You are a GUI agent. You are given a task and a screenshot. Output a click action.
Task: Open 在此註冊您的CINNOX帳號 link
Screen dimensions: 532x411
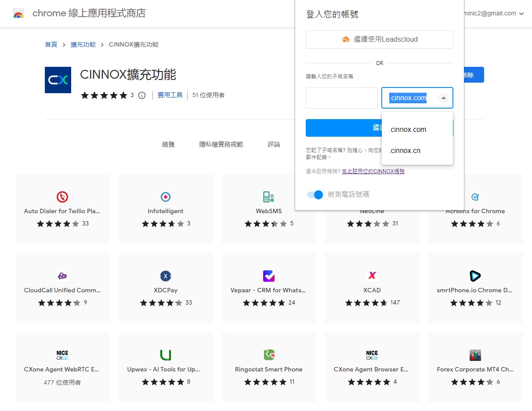tap(373, 171)
